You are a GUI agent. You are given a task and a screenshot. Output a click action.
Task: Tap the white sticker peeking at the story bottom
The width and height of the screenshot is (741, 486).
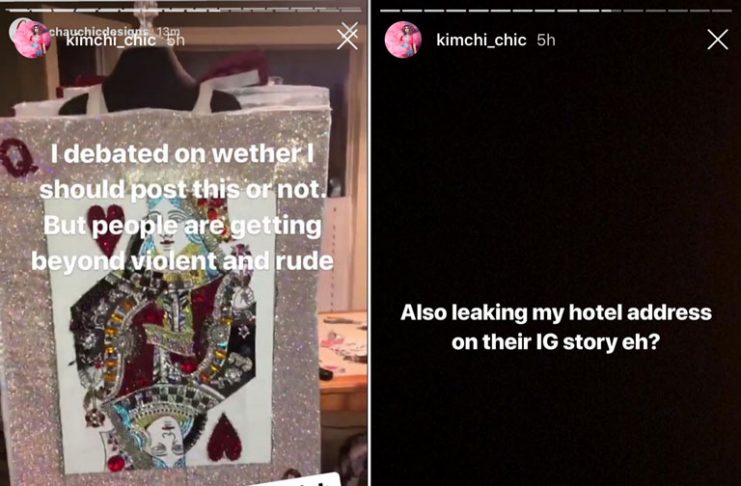[305, 480]
